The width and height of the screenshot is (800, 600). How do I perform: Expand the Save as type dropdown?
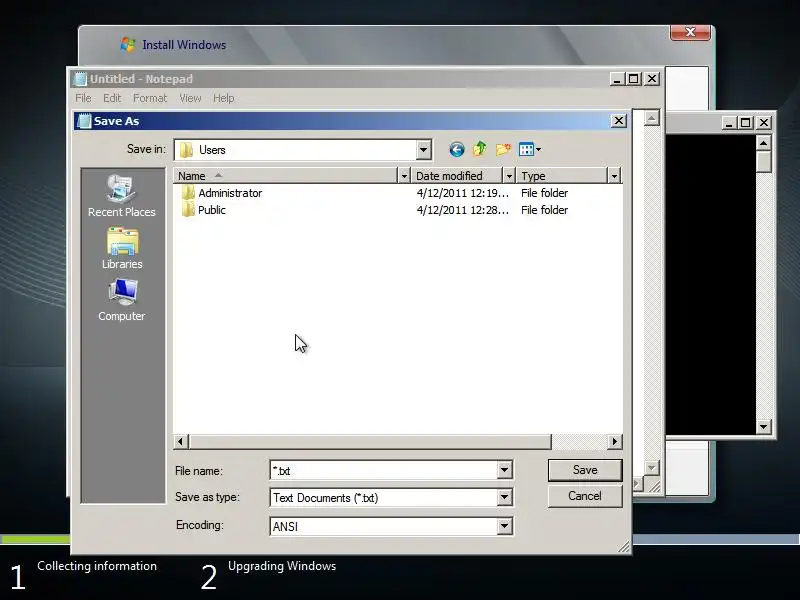point(504,497)
